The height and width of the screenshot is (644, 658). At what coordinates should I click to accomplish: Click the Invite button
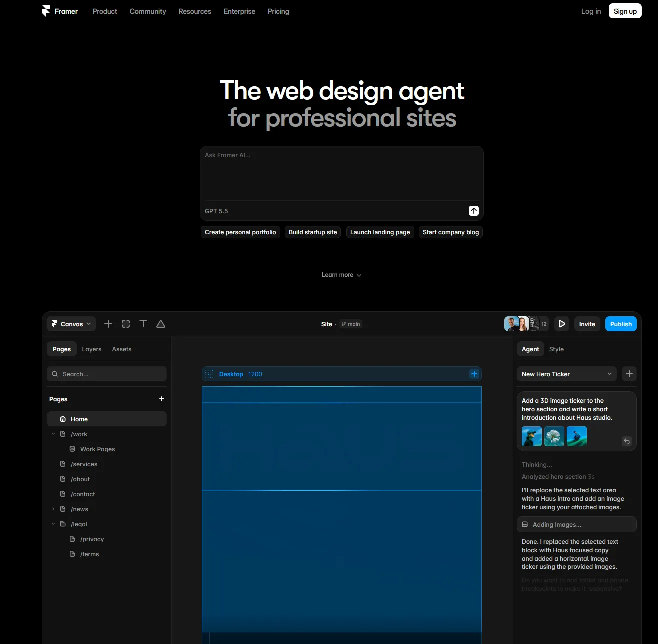(587, 324)
